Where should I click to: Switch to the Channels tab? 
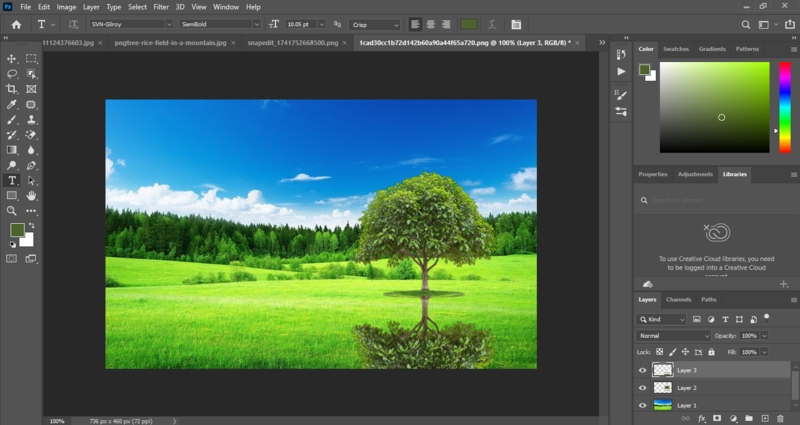[678, 299]
